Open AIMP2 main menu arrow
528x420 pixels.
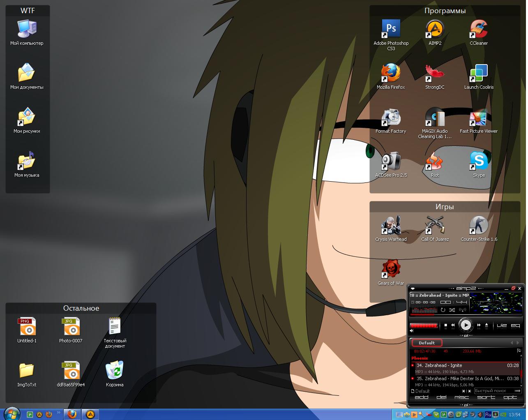413,288
